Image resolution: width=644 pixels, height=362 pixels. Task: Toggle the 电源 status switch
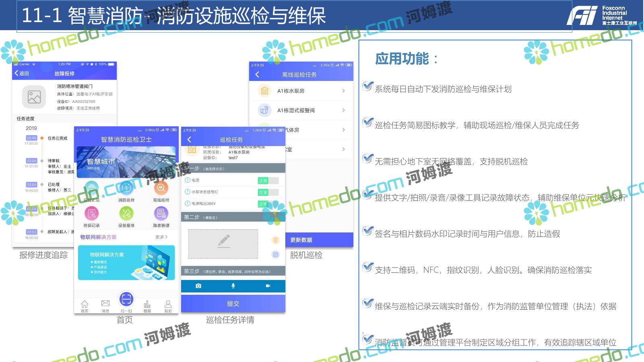tap(268, 181)
